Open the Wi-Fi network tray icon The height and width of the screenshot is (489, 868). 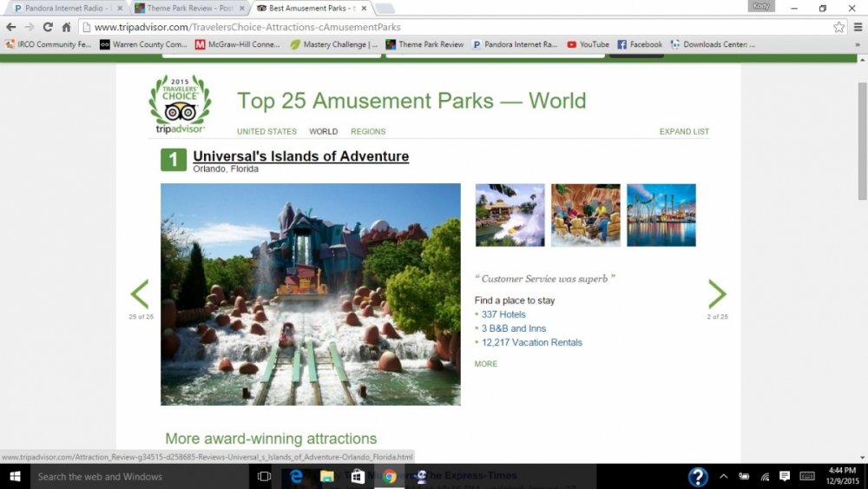[x=765, y=476]
